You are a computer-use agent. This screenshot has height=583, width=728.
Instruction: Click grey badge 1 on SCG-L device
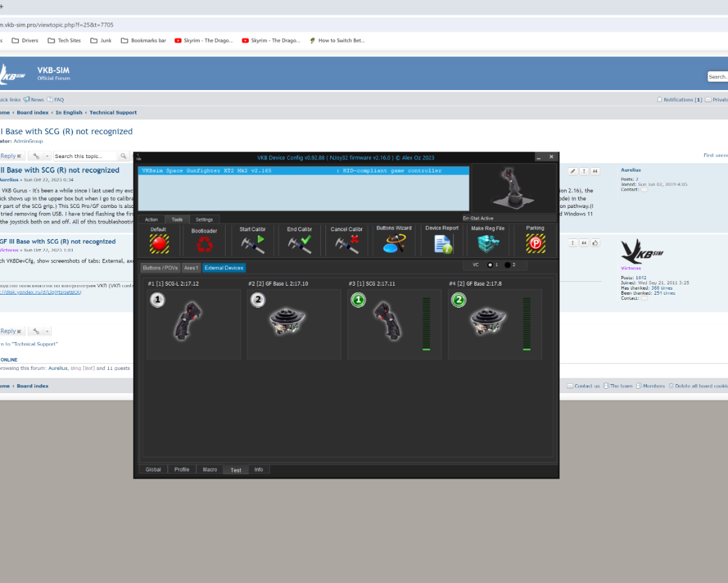158,300
